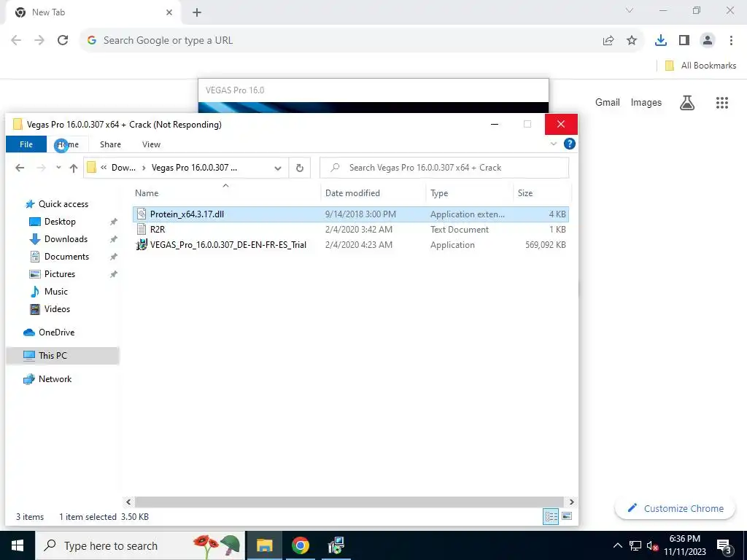Open the recent locations dropdown arrow

[x=58, y=168]
